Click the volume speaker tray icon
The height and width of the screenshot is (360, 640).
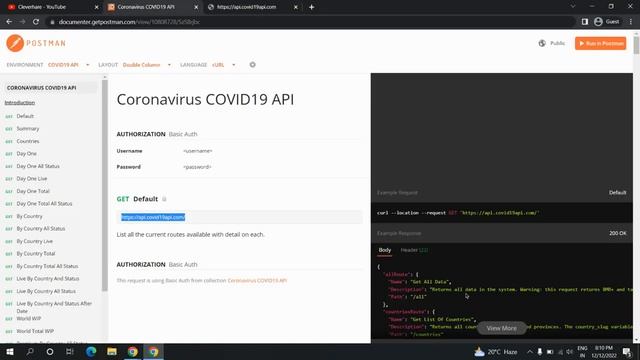pos(569,351)
